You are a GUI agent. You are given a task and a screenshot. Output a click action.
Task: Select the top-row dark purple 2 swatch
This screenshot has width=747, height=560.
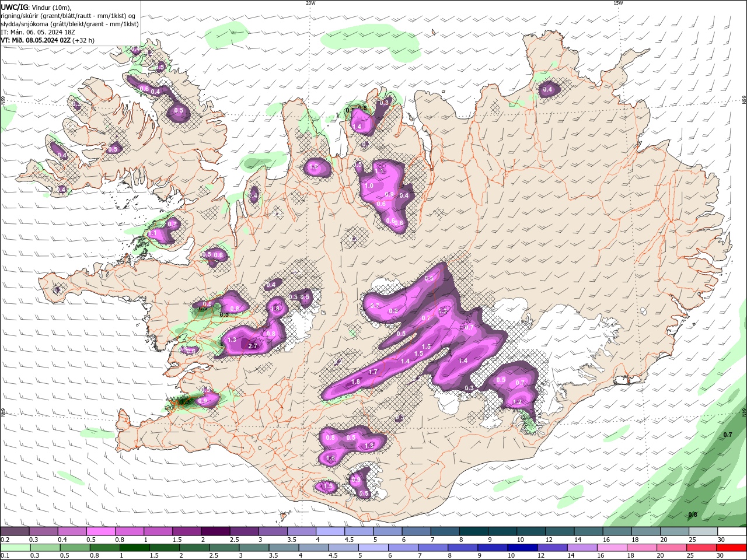pyautogui.click(x=215, y=531)
